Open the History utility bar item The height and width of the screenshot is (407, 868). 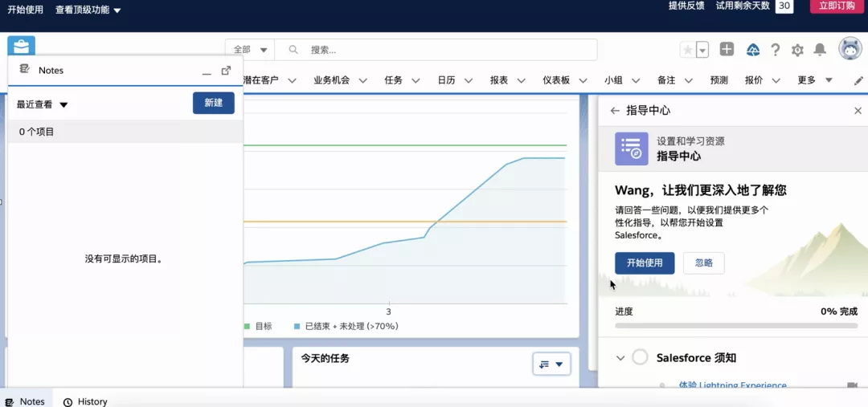pyautogui.click(x=85, y=401)
